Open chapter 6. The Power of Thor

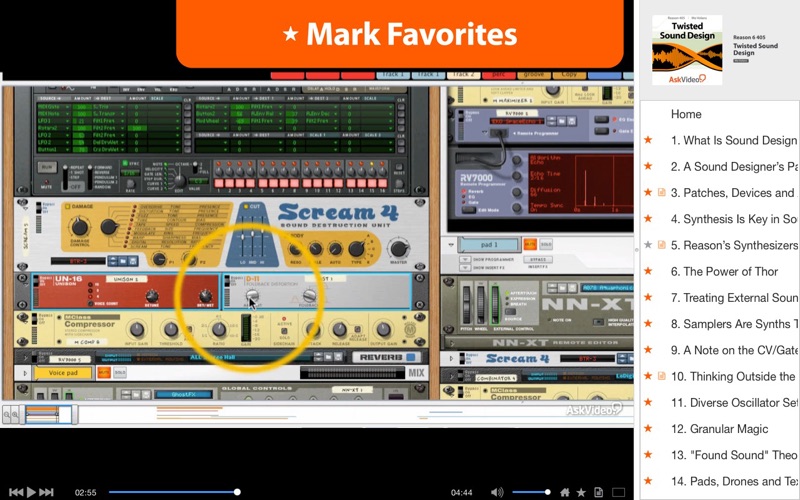(724, 271)
